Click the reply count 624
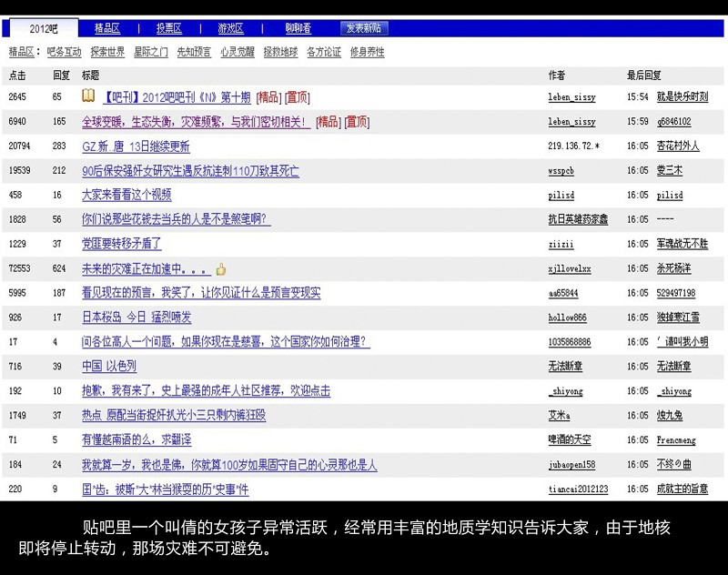Screen dimensions: 728x575 [x=59, y=268]
